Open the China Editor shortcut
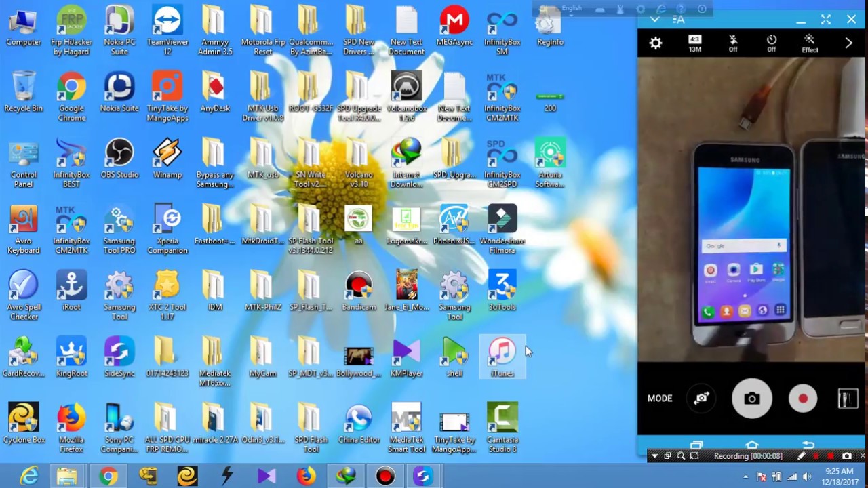 click(359, 423)
